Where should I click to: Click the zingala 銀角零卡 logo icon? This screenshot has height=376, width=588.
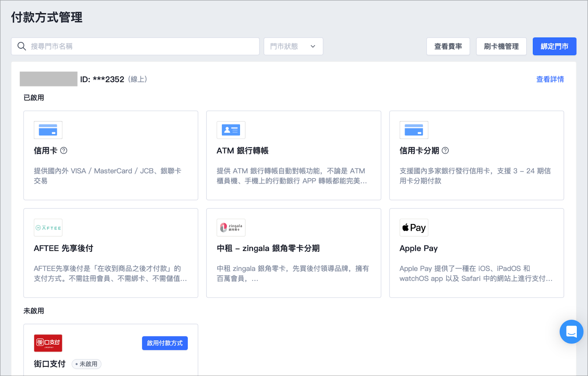coord(231,228)
